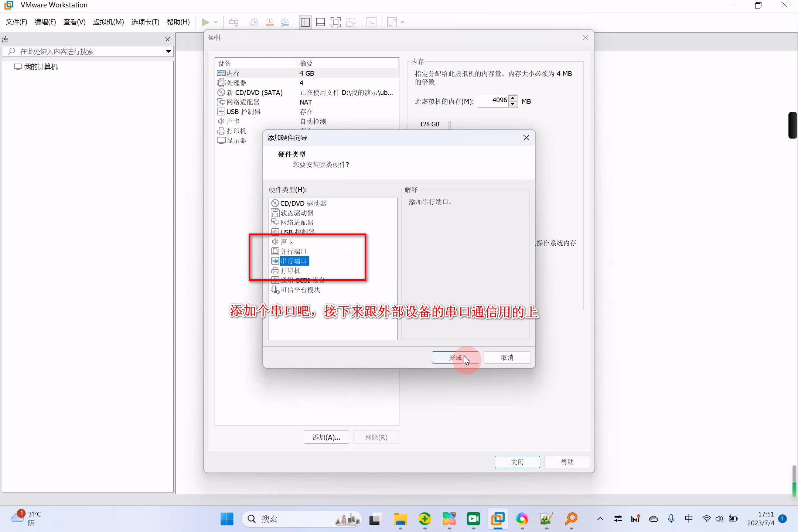Screen dimensions: 798x532
Task: Click 关闭 in the 硬件 dialog
Action: click(517, 462)
